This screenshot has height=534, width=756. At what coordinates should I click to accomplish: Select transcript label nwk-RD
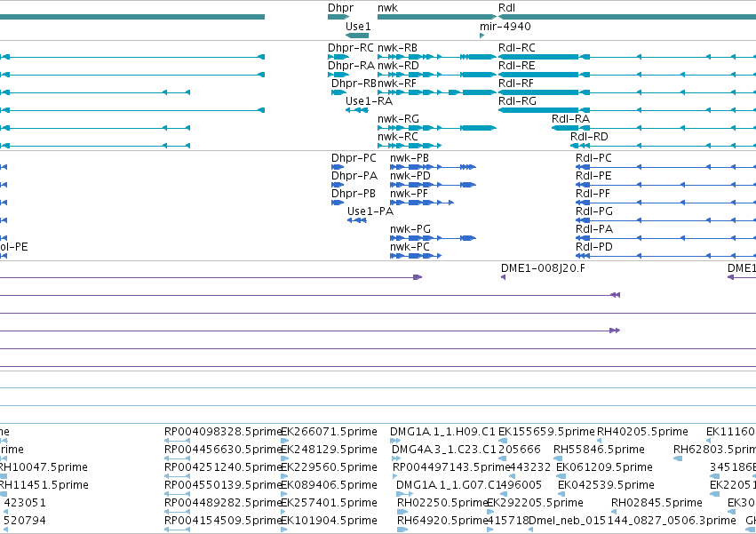[x=398, y=66]
